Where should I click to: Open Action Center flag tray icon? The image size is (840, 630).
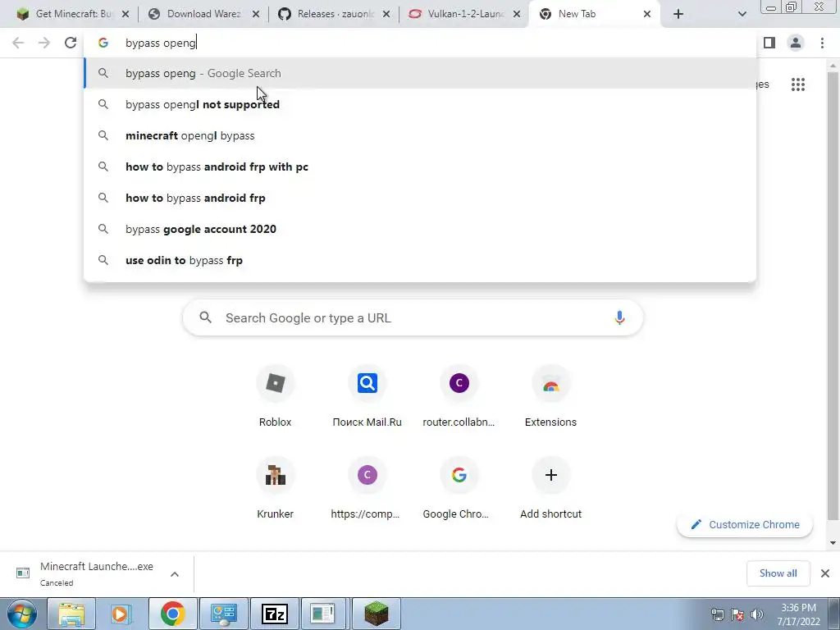(737, 614)
